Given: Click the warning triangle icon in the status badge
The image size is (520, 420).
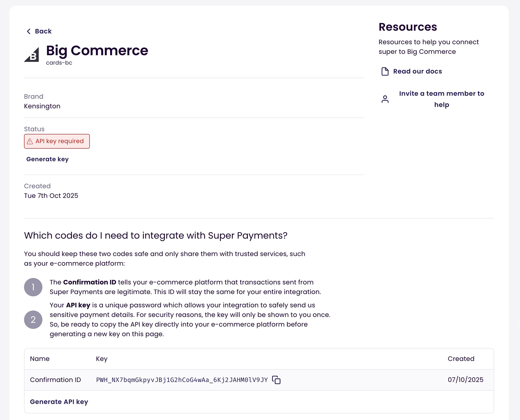Looking at the screenshot, I should (x=30, y=141).
